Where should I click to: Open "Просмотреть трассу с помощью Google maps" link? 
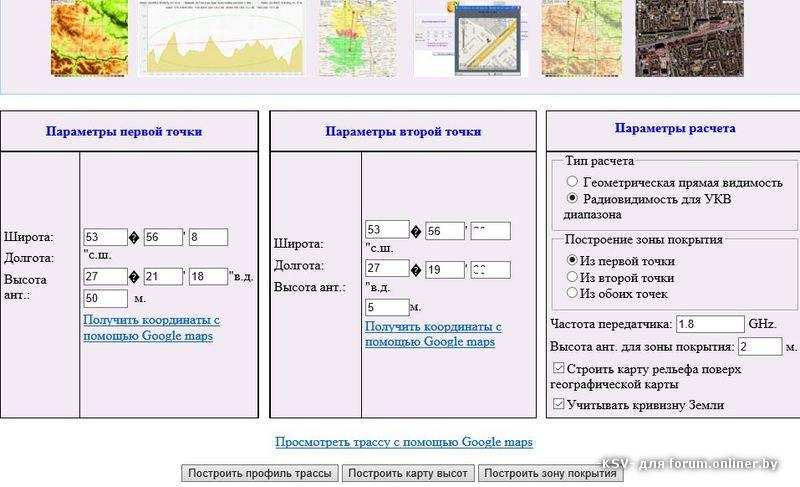click(x=404, y=442)
